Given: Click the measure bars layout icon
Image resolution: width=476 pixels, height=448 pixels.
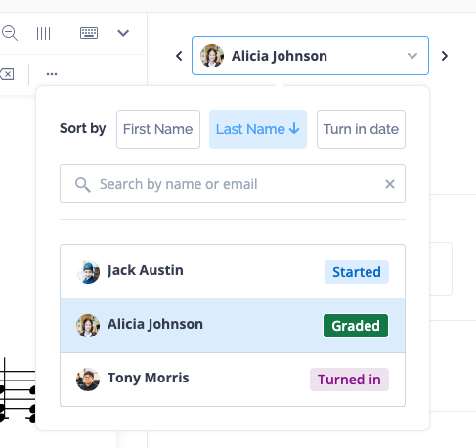Looking at the screenshot, I should click(x=43, y=33).
